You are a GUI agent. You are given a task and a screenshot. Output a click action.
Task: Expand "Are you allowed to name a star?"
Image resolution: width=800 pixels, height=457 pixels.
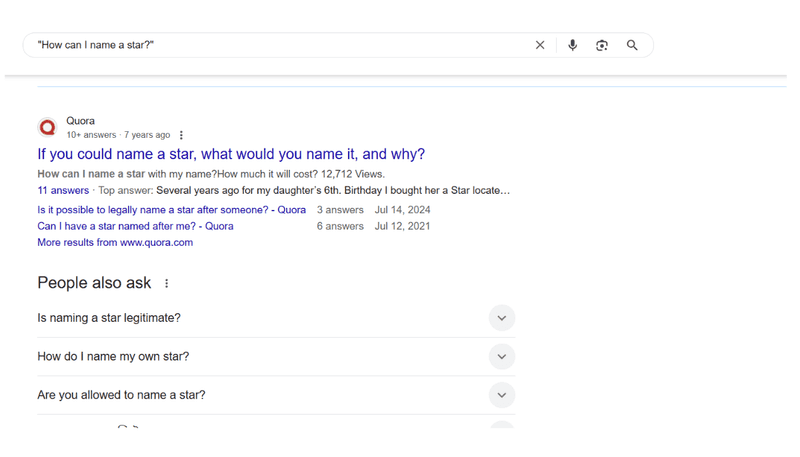[276, 395]
